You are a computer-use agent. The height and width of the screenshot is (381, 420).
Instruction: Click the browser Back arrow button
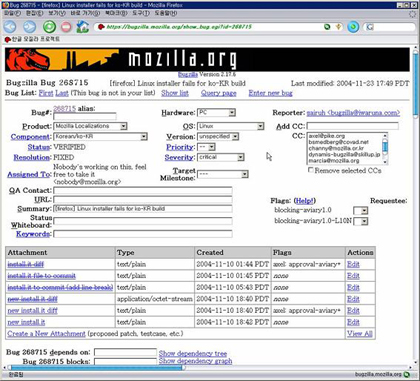[x=10, y=27]
